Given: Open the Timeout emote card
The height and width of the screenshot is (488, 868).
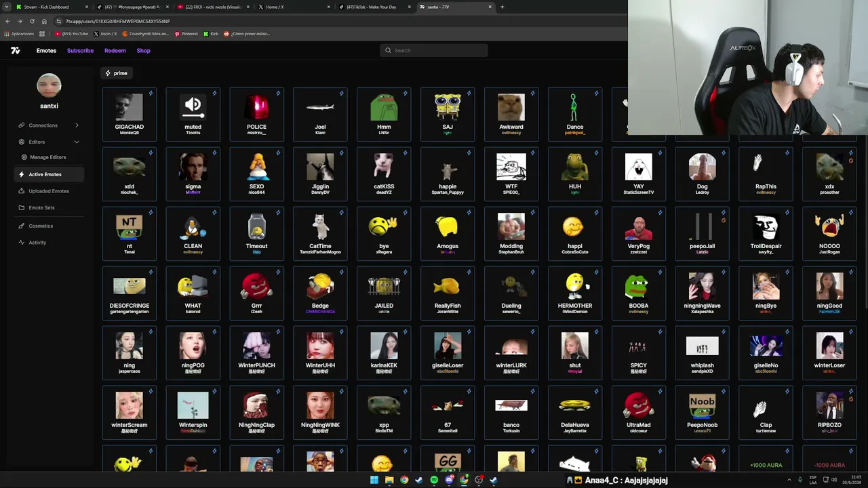Looking at the screenshot, I should 257,233.
